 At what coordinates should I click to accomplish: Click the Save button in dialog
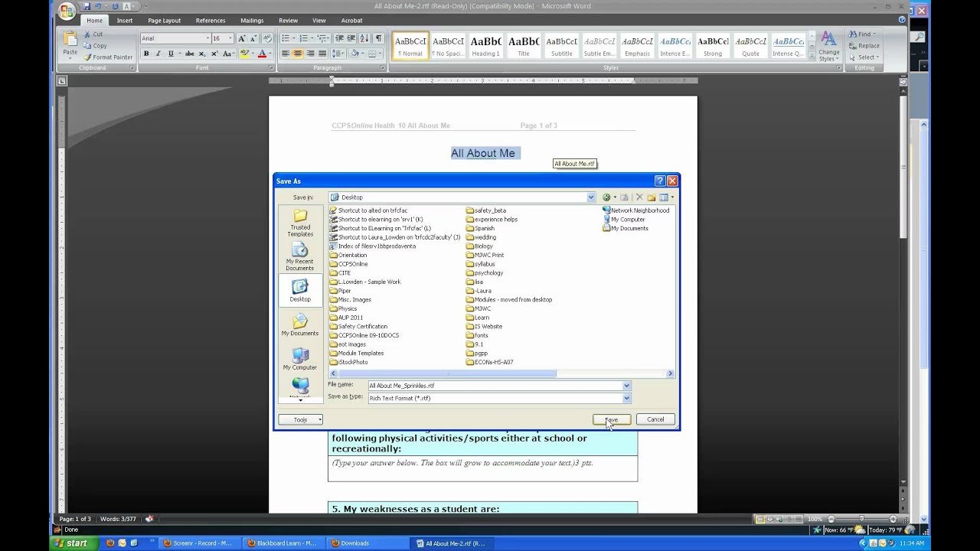click(611, 419)
